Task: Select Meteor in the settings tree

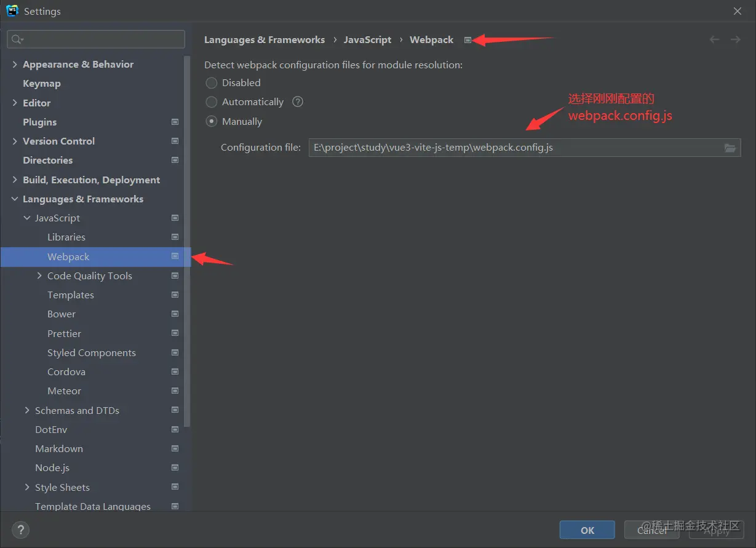Action: pyautogui.click(x=64, y=391)
